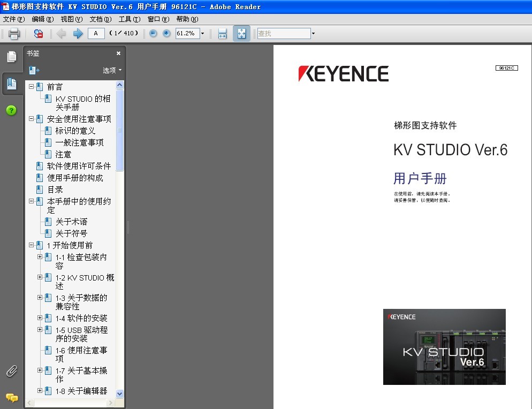The width and height of the screenshot is (532, 409).
Task: Toggle the Bookmarks panel sidebar icon
Action: pos(11,84)
